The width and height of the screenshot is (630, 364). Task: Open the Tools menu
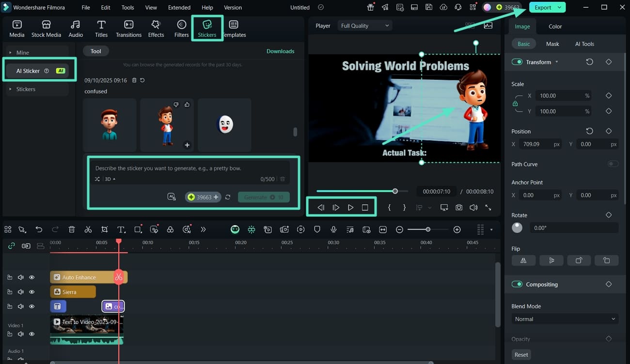pos(128,7)
